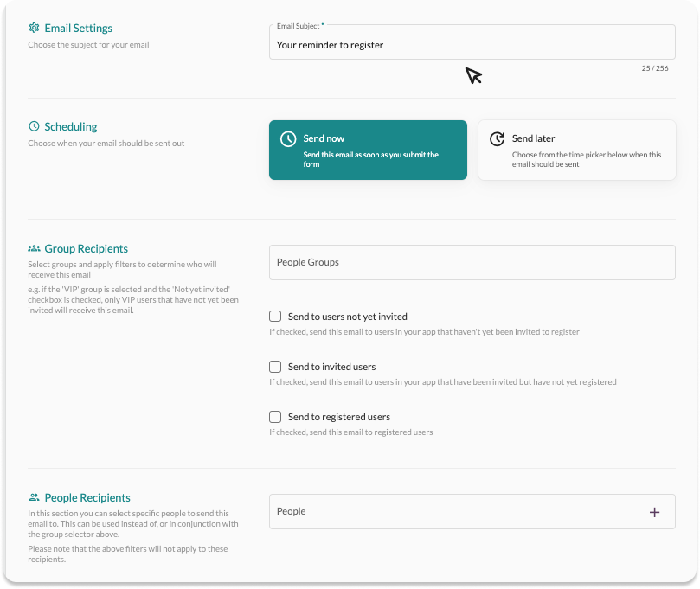The image size is (700, 589).
Task: Click the 25 / 256 character counter
Action: click(x=654, y=68)
